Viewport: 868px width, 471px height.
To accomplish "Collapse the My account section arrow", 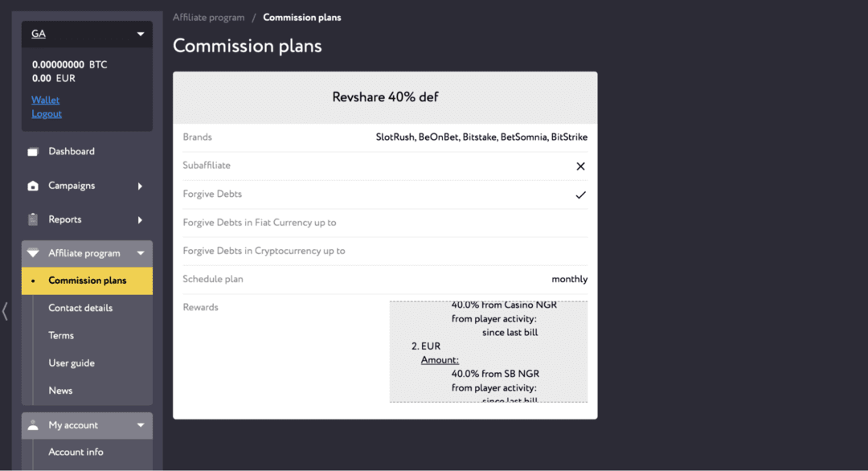I will point(141,425).
